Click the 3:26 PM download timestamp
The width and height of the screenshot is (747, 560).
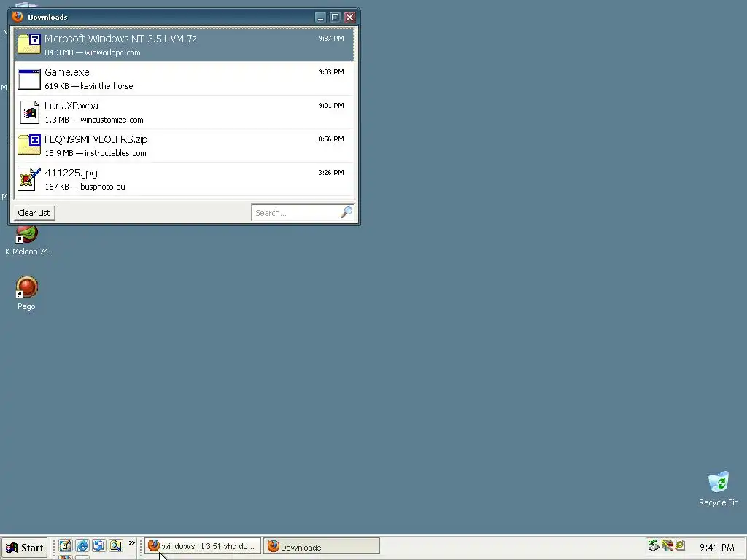331,172
